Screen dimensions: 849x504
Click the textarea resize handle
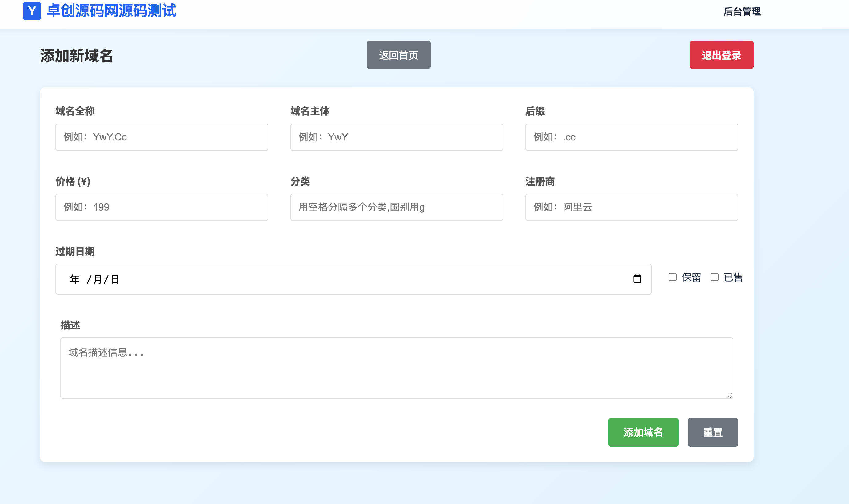(x=730, y=395)
